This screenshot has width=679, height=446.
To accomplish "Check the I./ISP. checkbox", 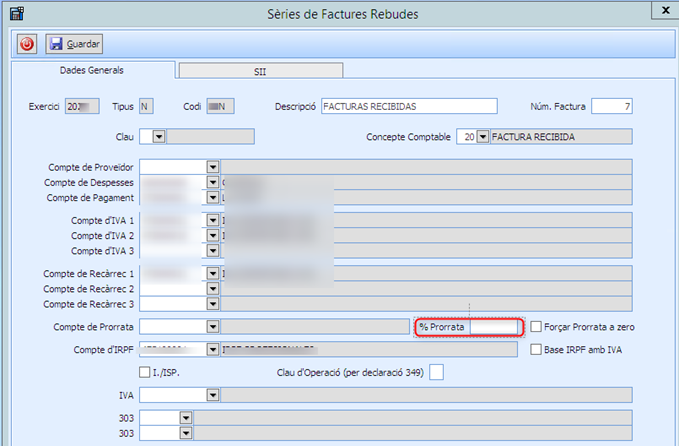I will 146,373.
